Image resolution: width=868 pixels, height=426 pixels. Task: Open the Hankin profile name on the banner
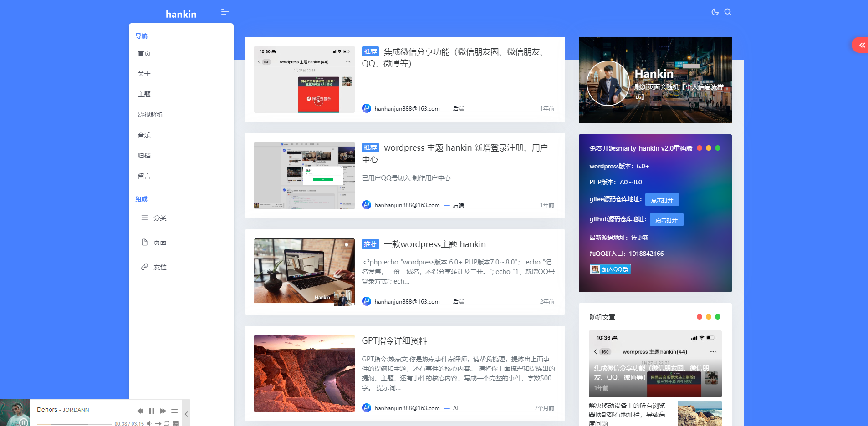(654, 74)
